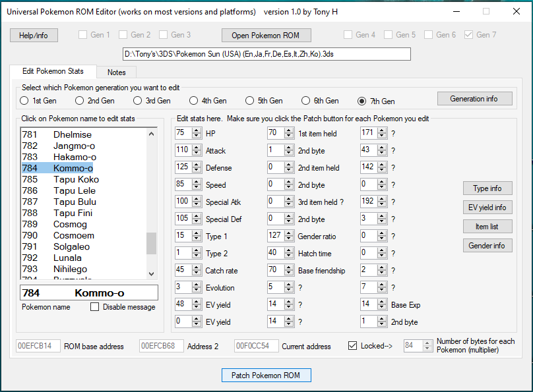Show the Type info reference
533x392 pixels.
coord(487,188)
